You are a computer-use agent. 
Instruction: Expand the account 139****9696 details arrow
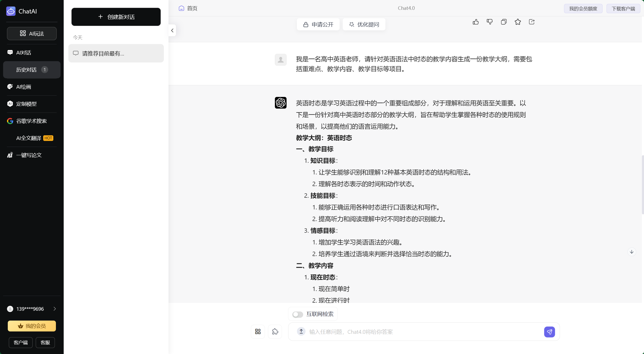(x=55, y=309)
